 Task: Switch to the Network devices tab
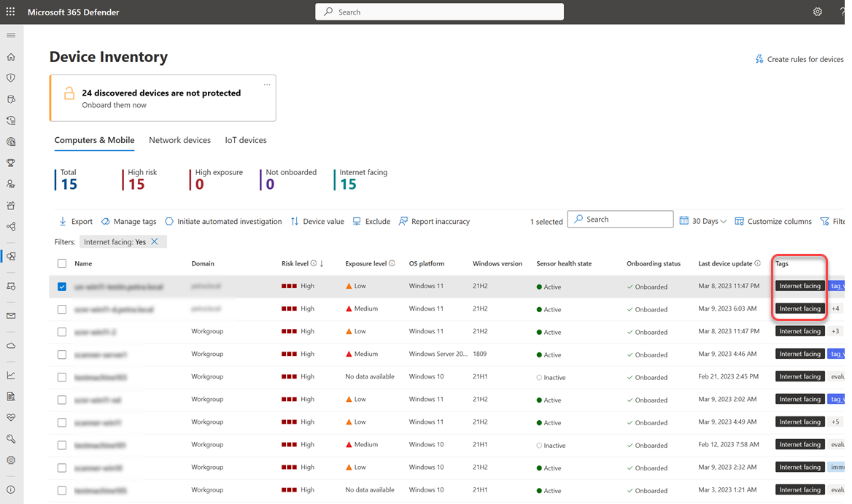(179, 140)
